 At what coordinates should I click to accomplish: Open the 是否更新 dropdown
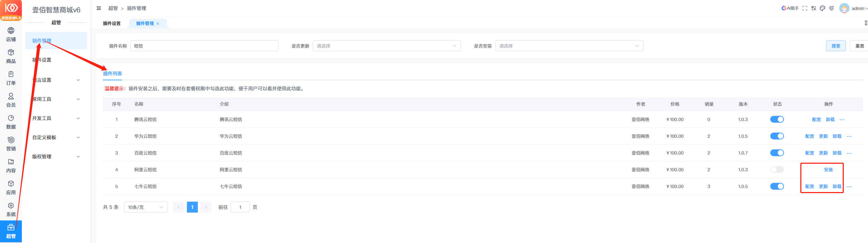coord(386,46)
